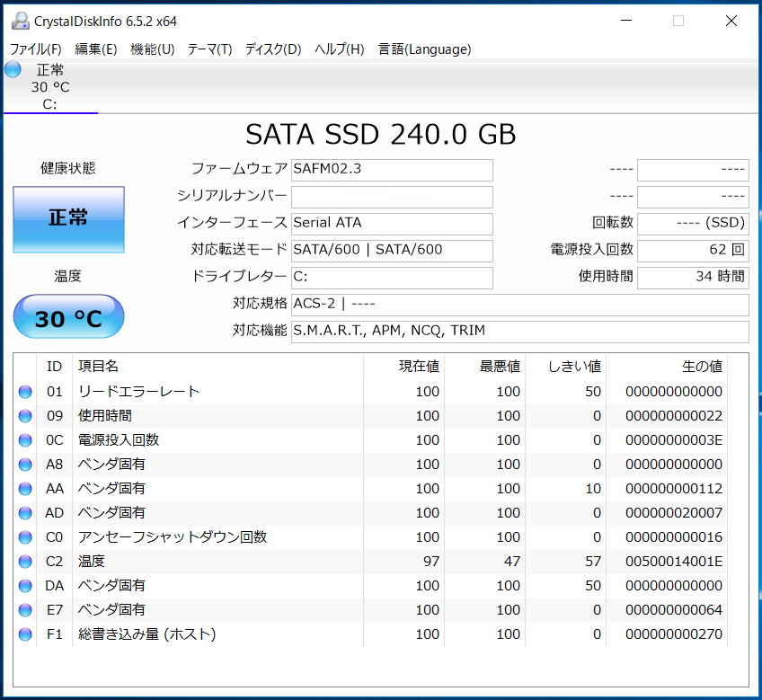Click the 項目名 column header
Screen dimensions: 762x700
tap(217, 366)
